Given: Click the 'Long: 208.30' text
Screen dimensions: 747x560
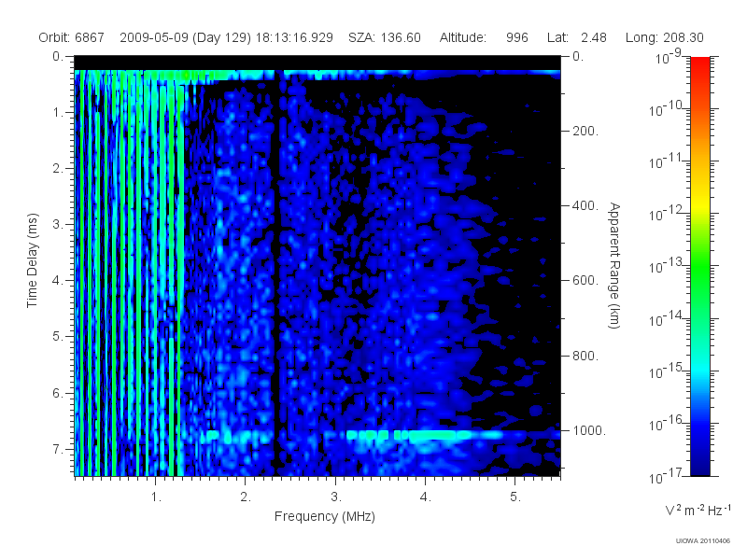Looking at the screenshot, I should (665, 37).
